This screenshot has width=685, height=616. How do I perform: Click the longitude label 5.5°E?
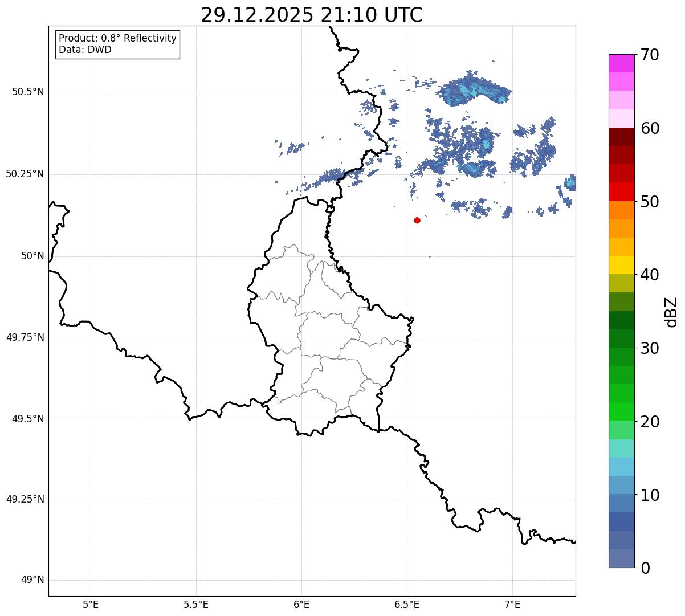(x=196, y=604)
